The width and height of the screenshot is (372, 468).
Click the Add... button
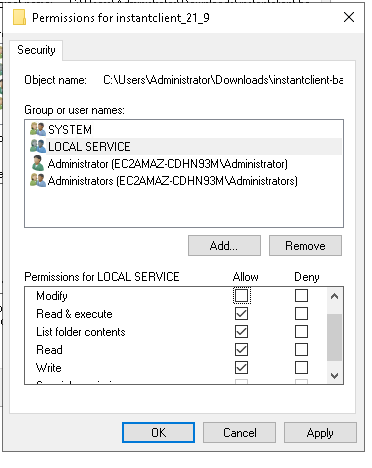tap(224, 246)
